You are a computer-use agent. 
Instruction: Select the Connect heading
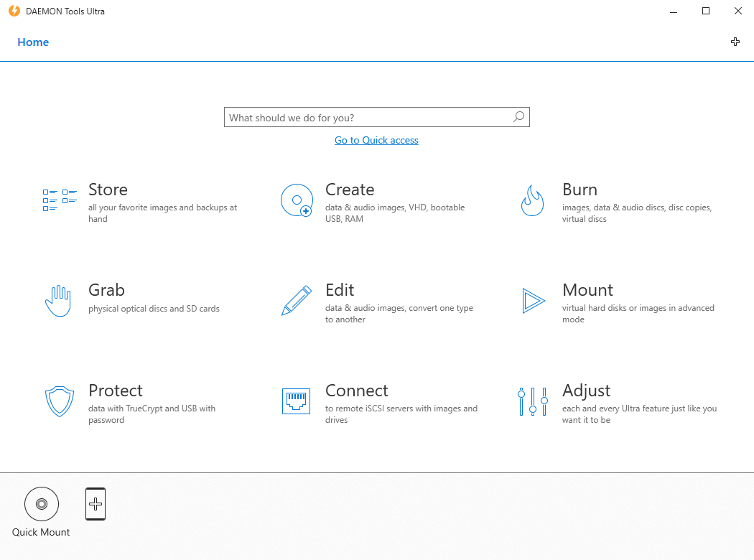(x=357, y=391)
